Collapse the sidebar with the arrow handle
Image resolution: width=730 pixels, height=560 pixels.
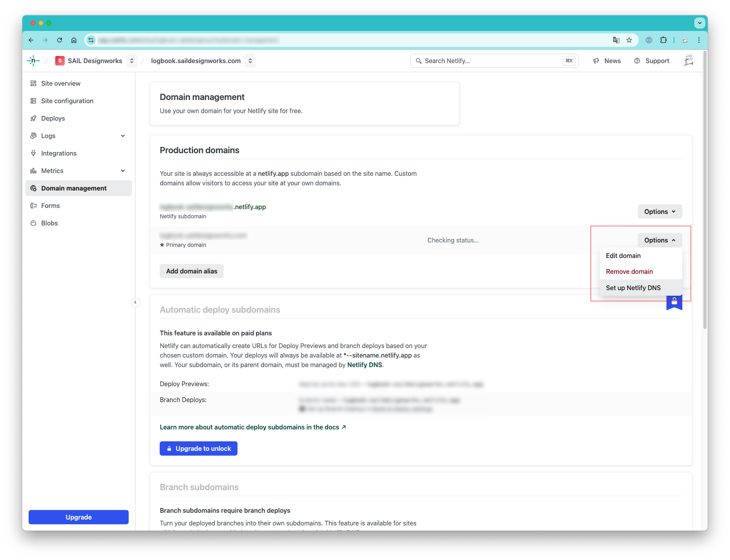pos(135,302)
